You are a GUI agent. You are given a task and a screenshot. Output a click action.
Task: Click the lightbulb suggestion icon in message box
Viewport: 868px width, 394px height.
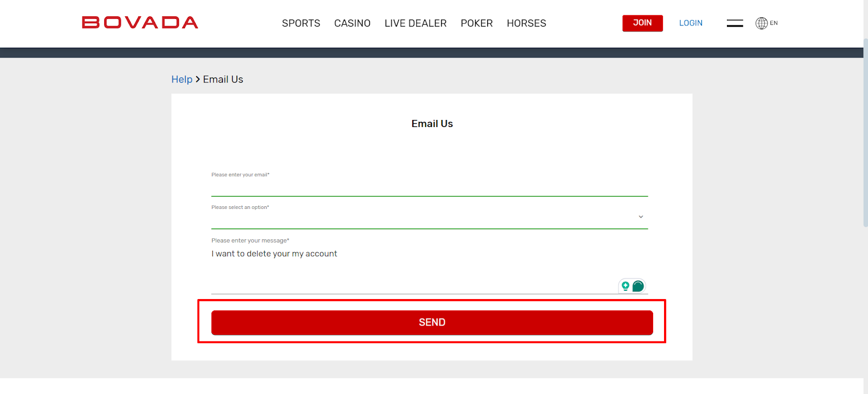626,286
